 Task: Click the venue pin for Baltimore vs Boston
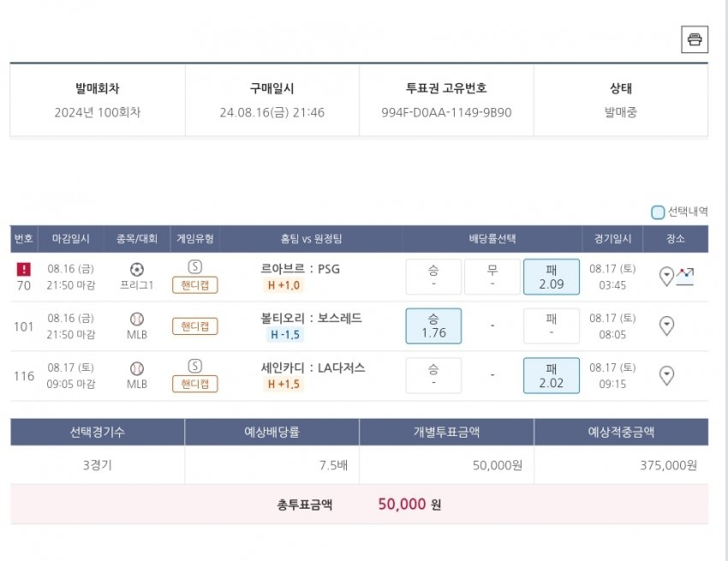click(x=666, y=325)
